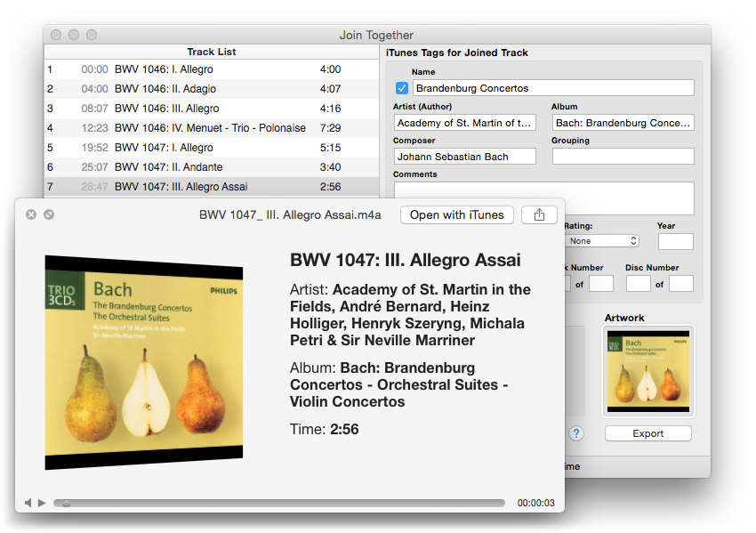Click the Composer field Johann Sebastian Bach
This screenshot has height=533, width=756.
pos(465,157)
